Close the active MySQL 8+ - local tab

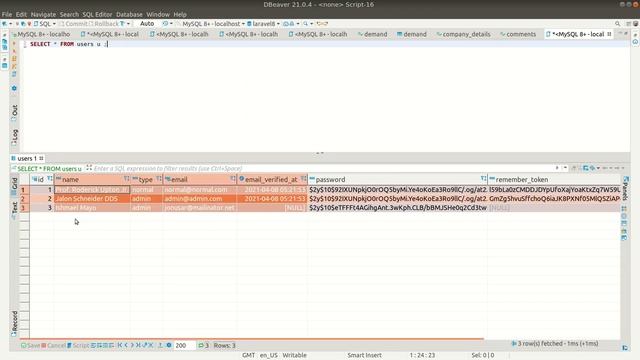pyautogui.click(x=609, y=34)
